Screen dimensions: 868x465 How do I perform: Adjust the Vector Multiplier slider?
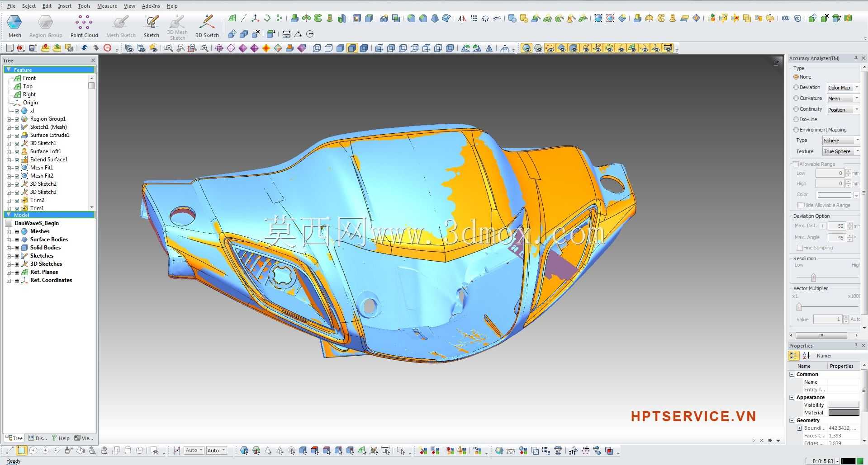(x=799, y=307)
